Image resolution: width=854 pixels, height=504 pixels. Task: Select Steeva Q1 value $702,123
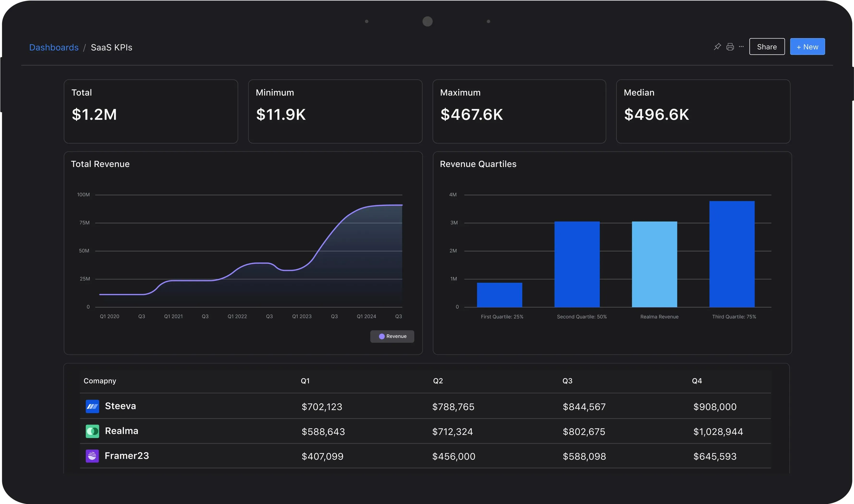click(x=322, y=407)
